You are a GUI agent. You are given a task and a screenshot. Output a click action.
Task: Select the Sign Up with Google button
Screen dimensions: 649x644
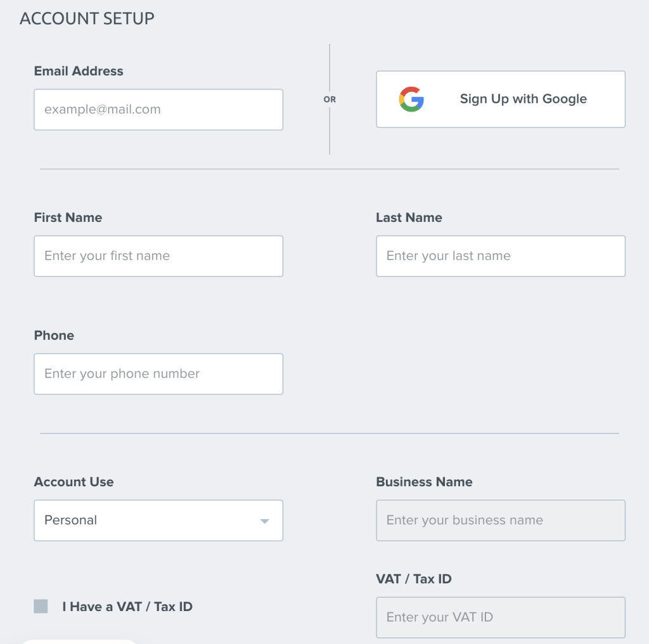click(x=501, y=99)
